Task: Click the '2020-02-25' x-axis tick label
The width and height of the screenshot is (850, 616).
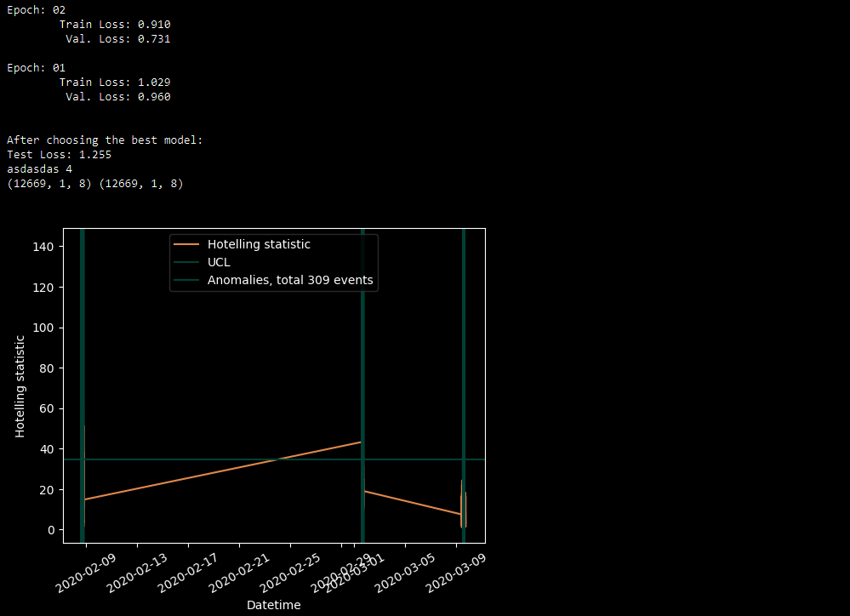Action: pos(289,573)
